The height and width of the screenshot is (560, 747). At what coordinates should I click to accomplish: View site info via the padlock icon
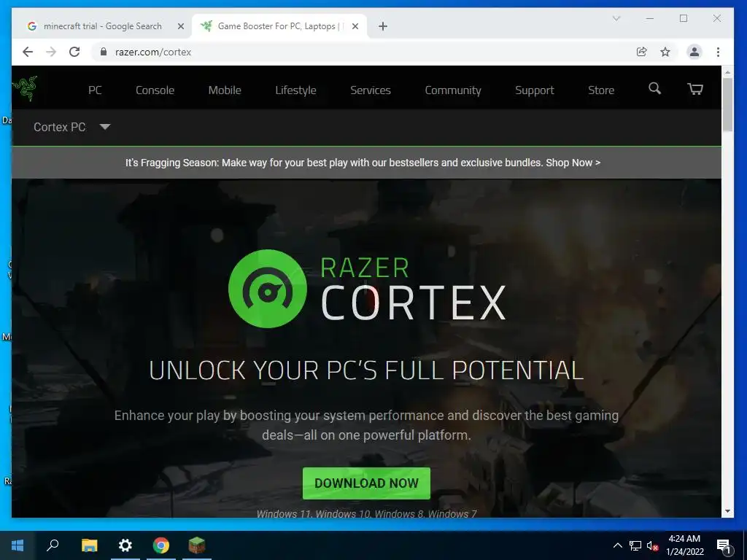point(104,52)
